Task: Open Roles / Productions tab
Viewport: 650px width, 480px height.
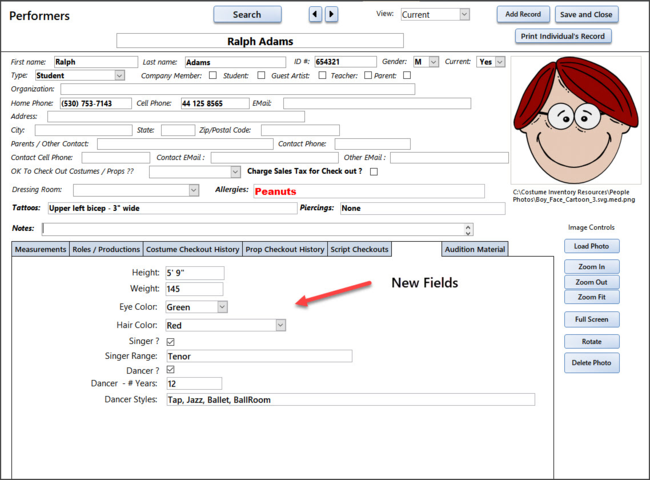Action: point(106,249)
